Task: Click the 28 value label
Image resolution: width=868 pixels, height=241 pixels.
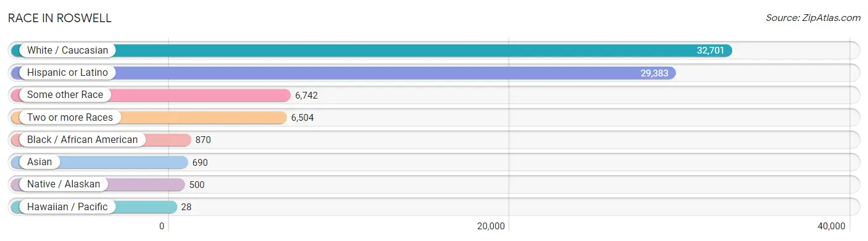Action: click(186, 207)
